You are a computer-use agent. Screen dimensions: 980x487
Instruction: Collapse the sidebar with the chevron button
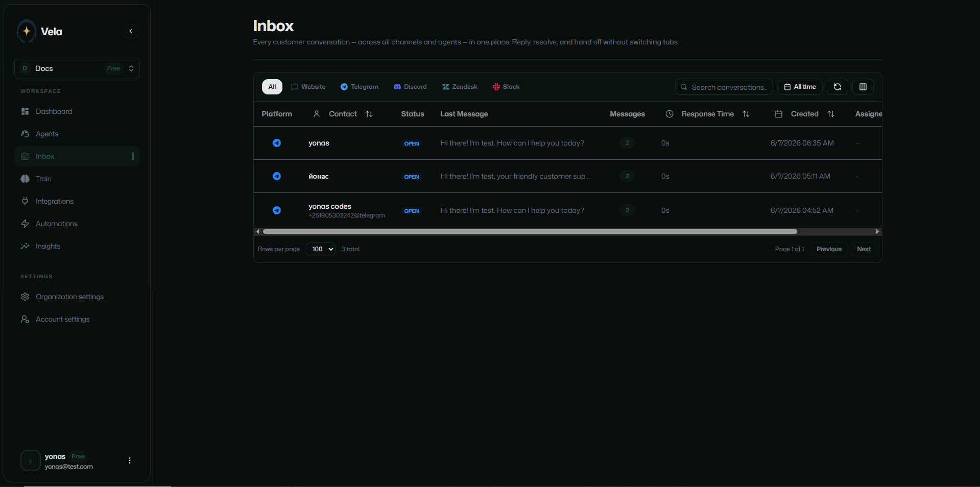pyautogui.click(x=131, y=31)
